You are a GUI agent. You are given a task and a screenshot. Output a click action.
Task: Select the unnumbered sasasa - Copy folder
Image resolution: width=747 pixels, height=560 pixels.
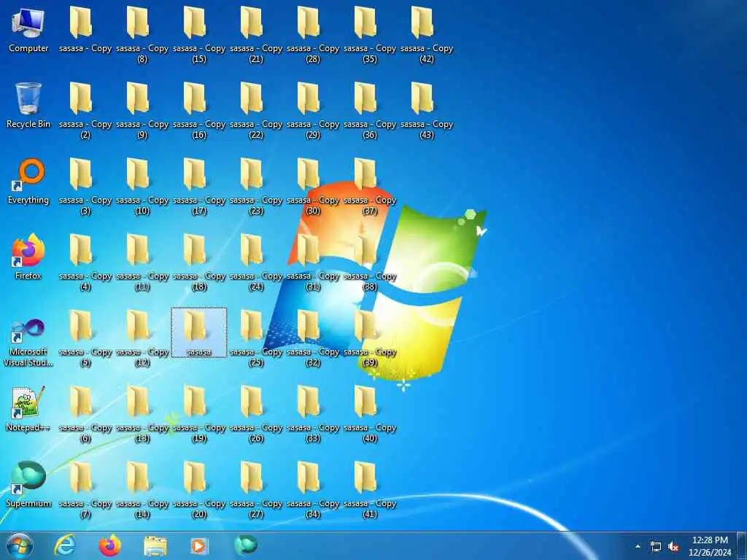(85, 29)
